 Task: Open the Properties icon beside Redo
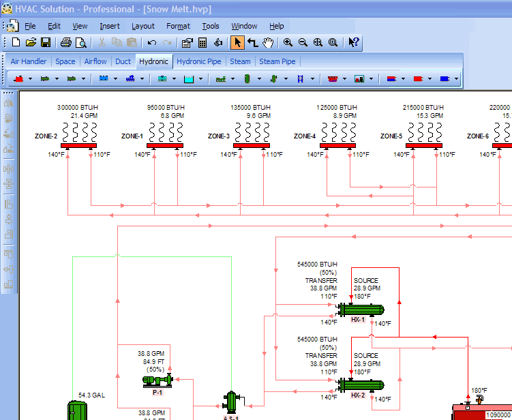click(x=187, y=42)
